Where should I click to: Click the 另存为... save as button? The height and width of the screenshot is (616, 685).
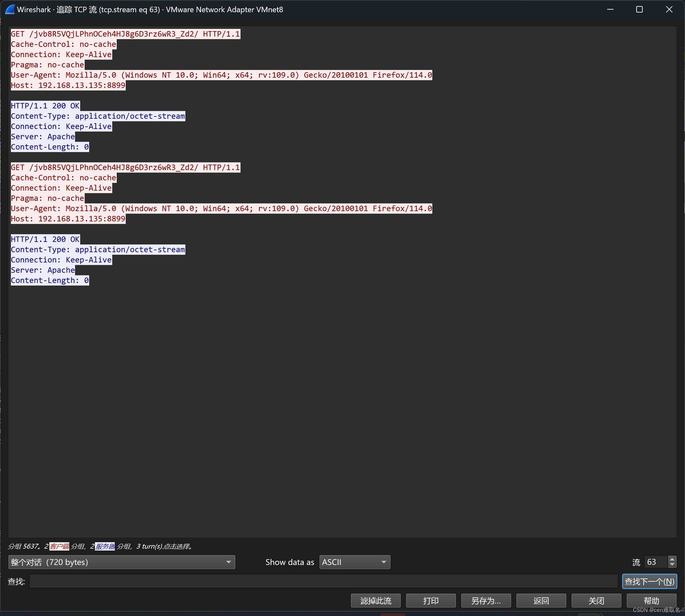(486, 601)
